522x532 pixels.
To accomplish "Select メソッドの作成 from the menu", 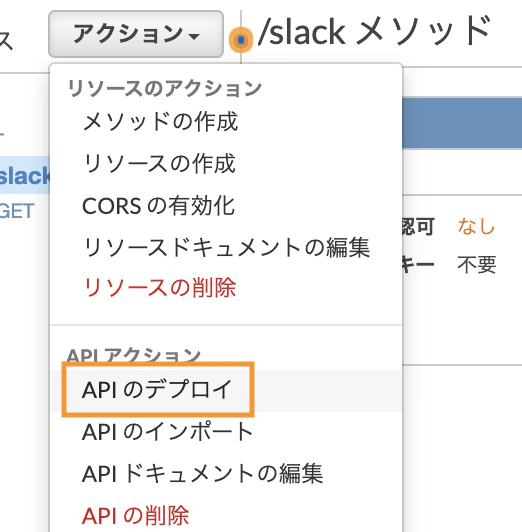I will [160, 121].
